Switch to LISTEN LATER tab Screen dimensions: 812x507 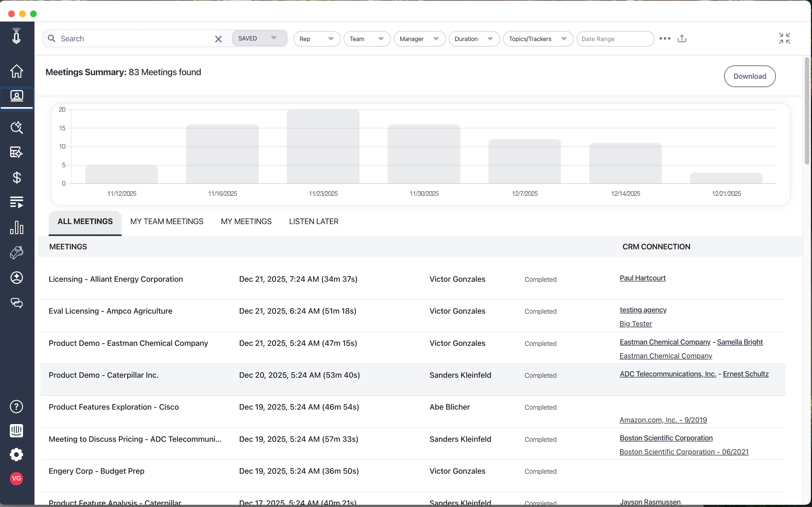[314, 221]
